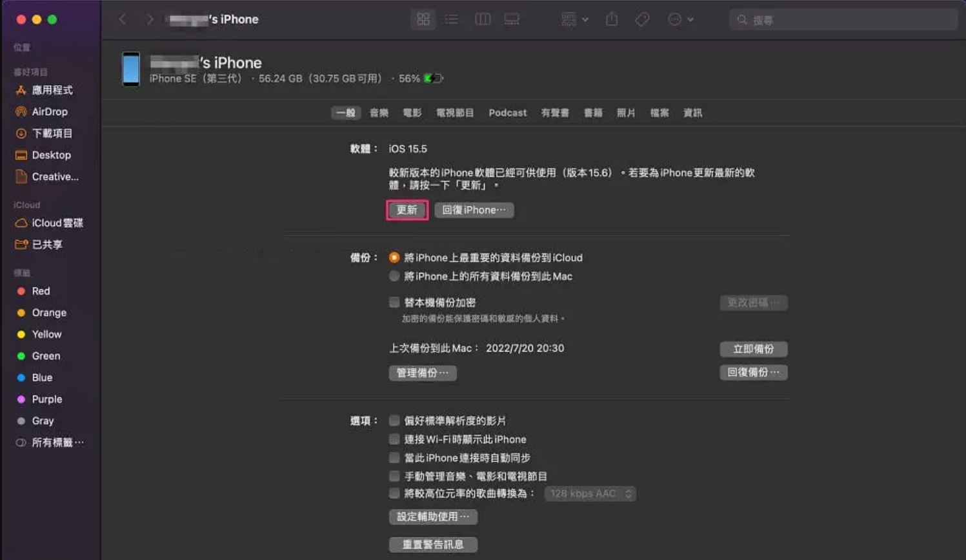Switch to the 一般 tab
This screenshot has width=966, height=560.
point(346,113)
